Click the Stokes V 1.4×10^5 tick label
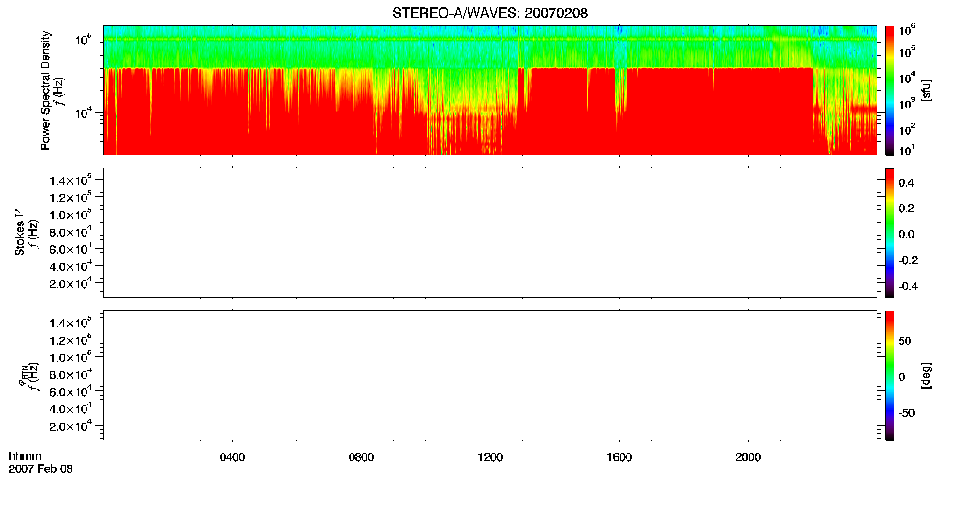Screen dimensions: 980x505 click(71, 180)
